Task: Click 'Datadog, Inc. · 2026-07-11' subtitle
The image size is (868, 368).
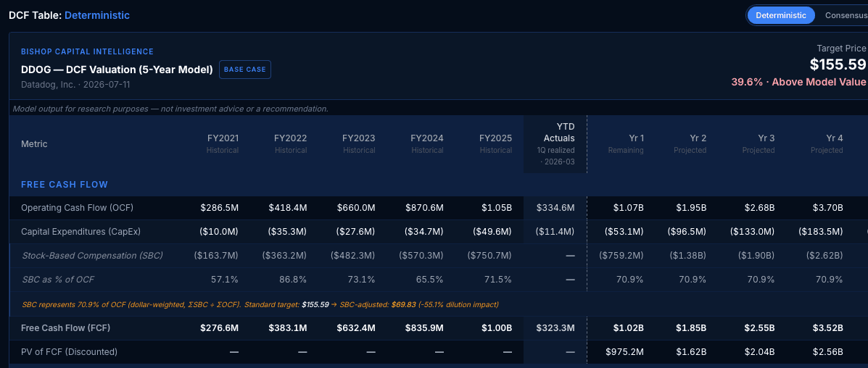Action: [76, 85]
